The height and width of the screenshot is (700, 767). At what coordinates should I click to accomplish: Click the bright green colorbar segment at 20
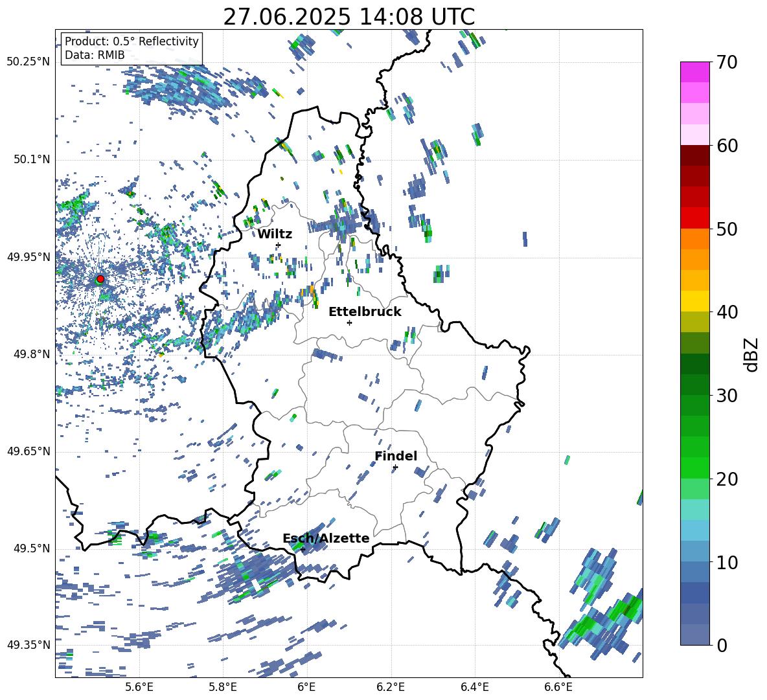(x=694, y=468)
